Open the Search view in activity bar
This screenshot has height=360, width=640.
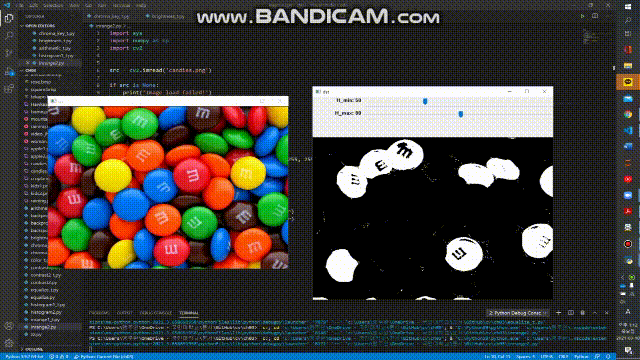(x=9, y=35)
